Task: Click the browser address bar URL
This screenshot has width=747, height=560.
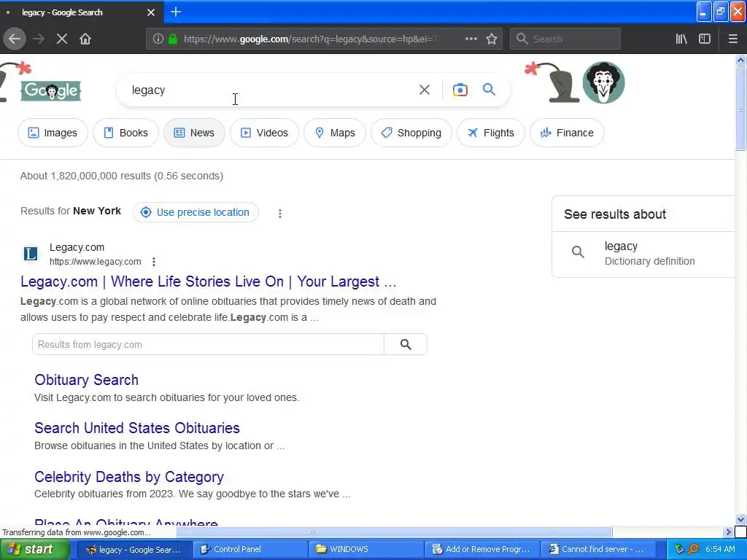Action: 309,39
